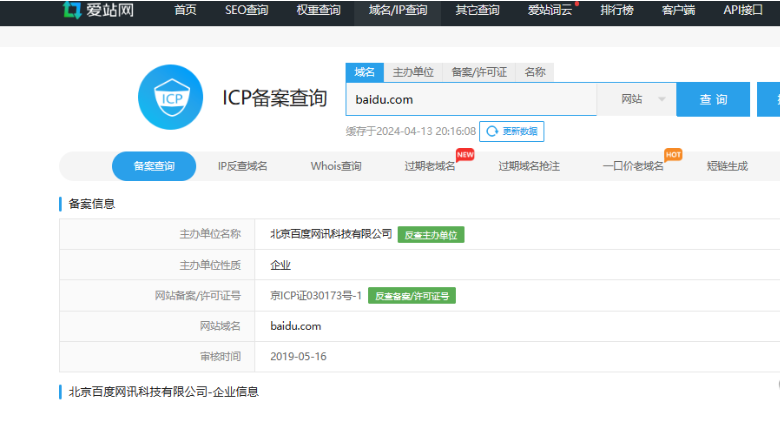Click the 反查备案/许可证号 green button
Image resolution: width=780 pixels, height=424 pixels.
click(412, 296)
